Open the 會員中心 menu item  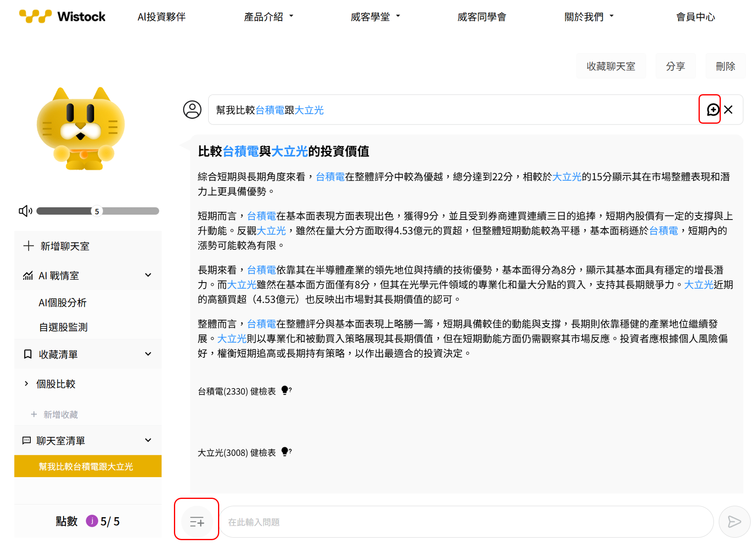pos(695,17)
